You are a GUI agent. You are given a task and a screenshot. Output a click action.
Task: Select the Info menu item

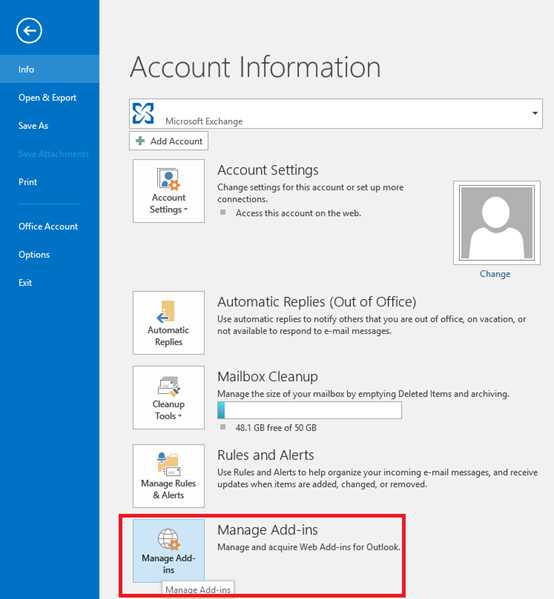pyautogui.click(x=50, y=69)
